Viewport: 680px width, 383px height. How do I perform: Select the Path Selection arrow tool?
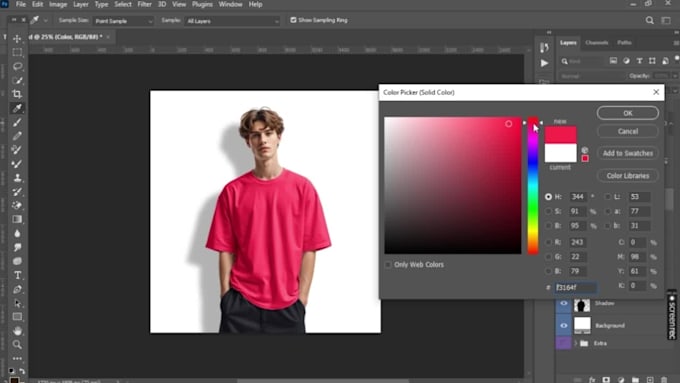click(x=17, y=303)
